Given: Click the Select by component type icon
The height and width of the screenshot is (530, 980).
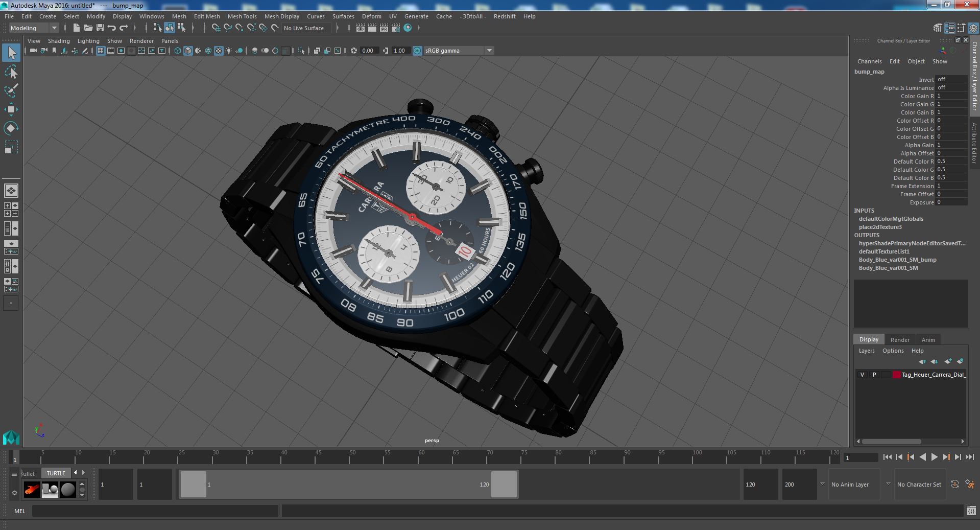Looking at the screenshot, I should point(181,28).
